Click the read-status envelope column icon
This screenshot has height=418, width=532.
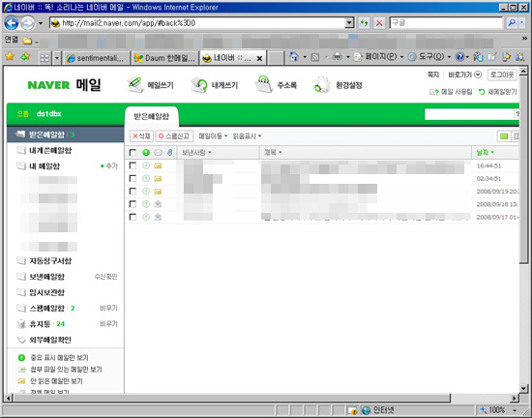click(158, 153)
